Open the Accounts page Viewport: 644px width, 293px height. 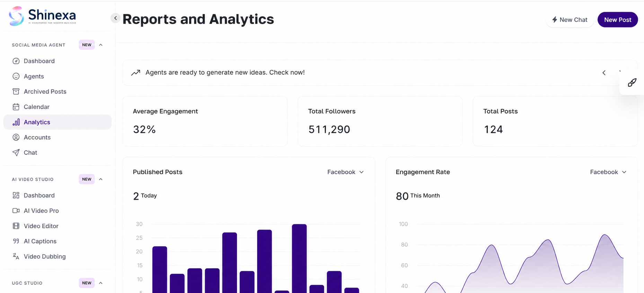click(58, 137)
